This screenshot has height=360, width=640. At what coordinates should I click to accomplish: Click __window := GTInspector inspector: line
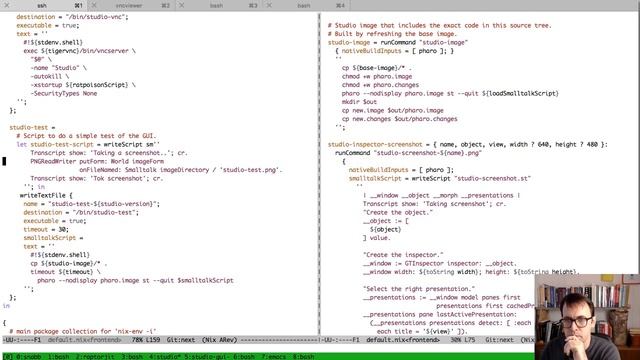point(440,263)
